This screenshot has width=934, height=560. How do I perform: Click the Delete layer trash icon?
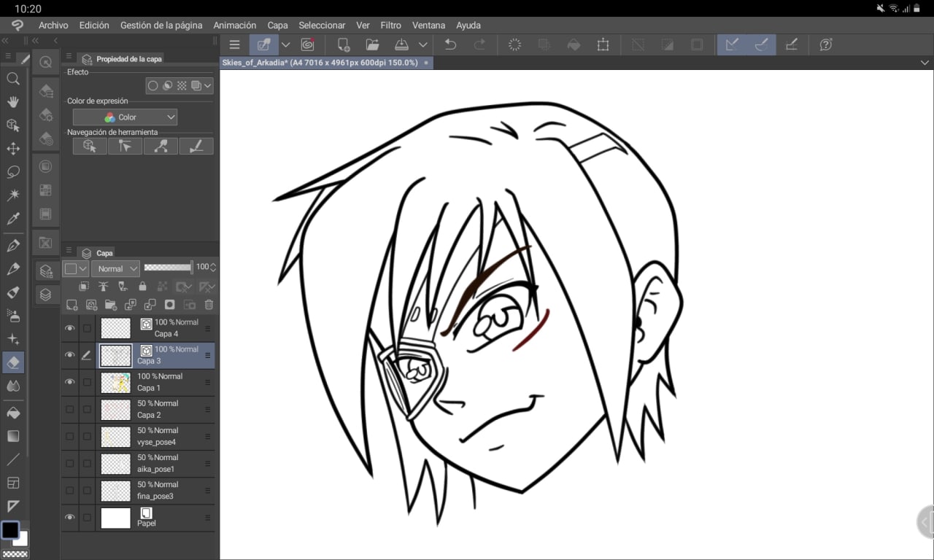pyautogui.click(x=209, y=305)
